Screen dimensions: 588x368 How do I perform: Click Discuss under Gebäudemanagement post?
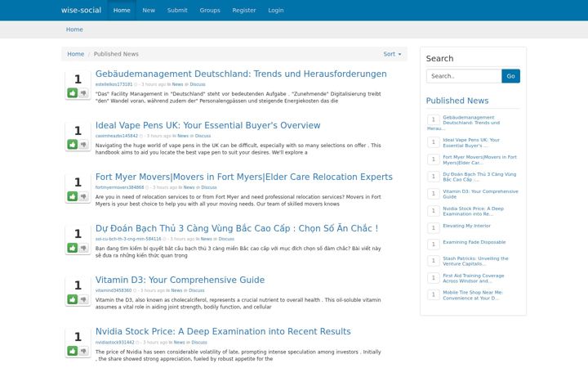click(198, 84)
